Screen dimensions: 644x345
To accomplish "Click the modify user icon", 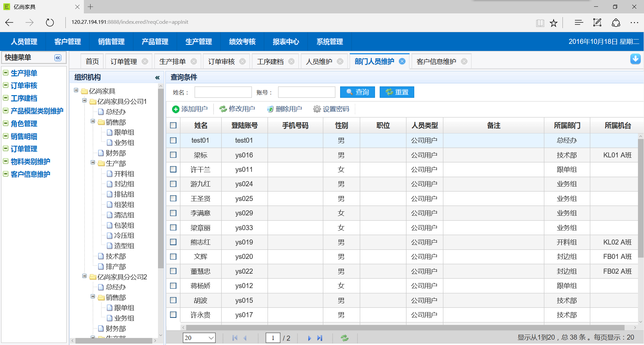I will [223, 109].
